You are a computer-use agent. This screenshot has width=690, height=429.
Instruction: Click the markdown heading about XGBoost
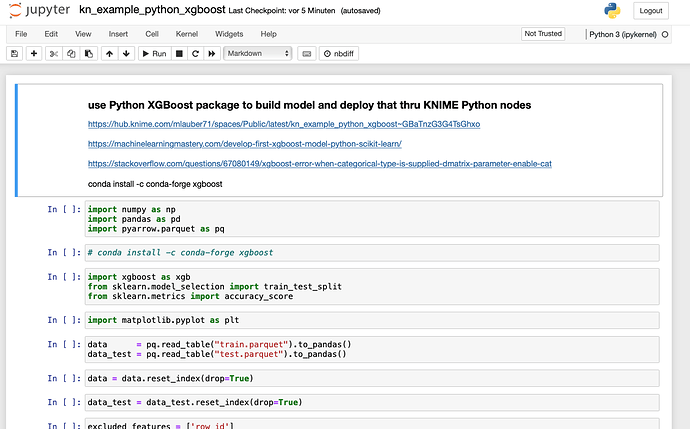pyautogui.click(x=309, y=105)
